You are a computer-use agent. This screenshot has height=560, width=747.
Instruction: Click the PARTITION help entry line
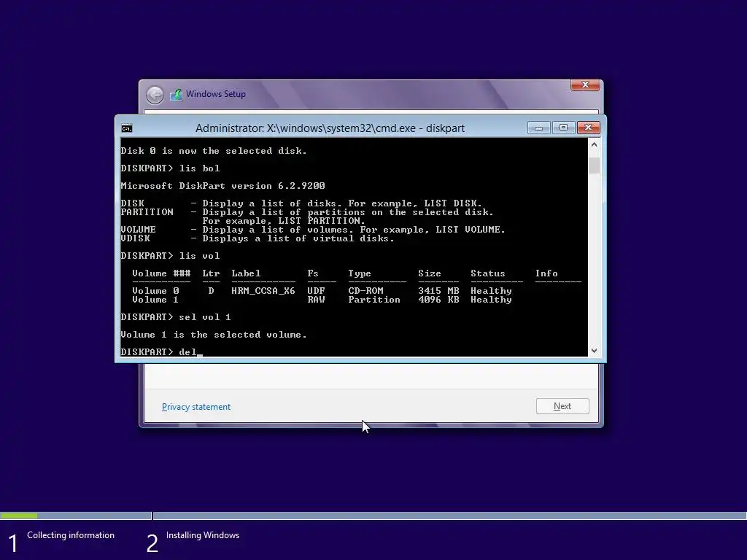(307, 212)
